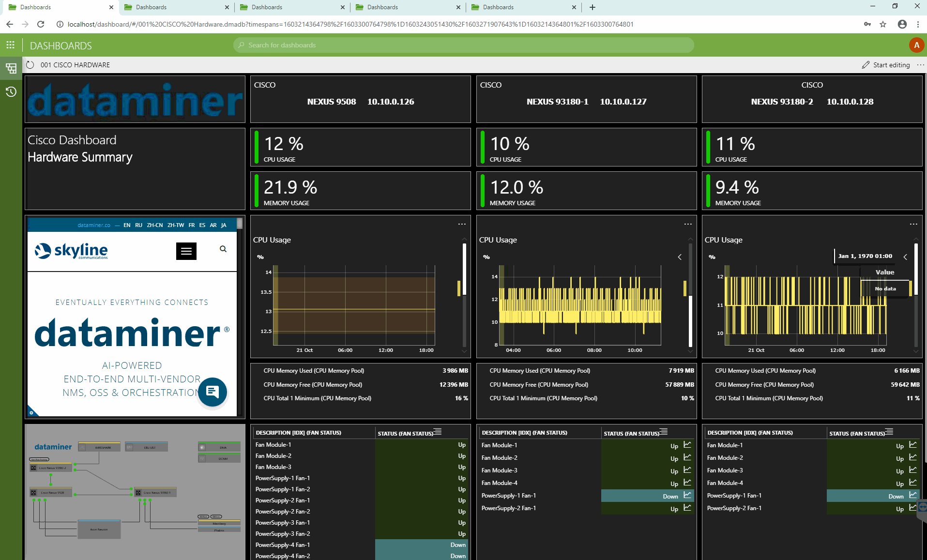Click yellow range marker beside Nexus 93180-1 CPU chart
The width and height of the screenshot is (927, 560).
685,288
